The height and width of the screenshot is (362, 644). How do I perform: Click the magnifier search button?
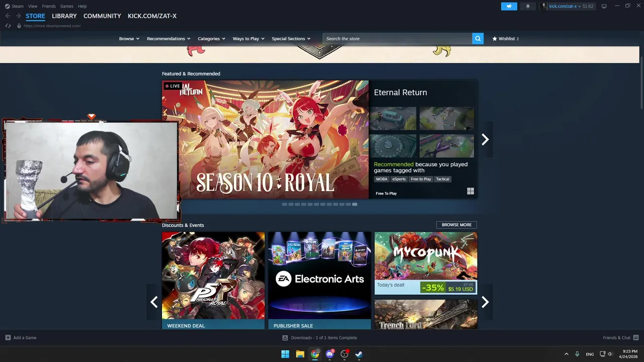[477, 39]
